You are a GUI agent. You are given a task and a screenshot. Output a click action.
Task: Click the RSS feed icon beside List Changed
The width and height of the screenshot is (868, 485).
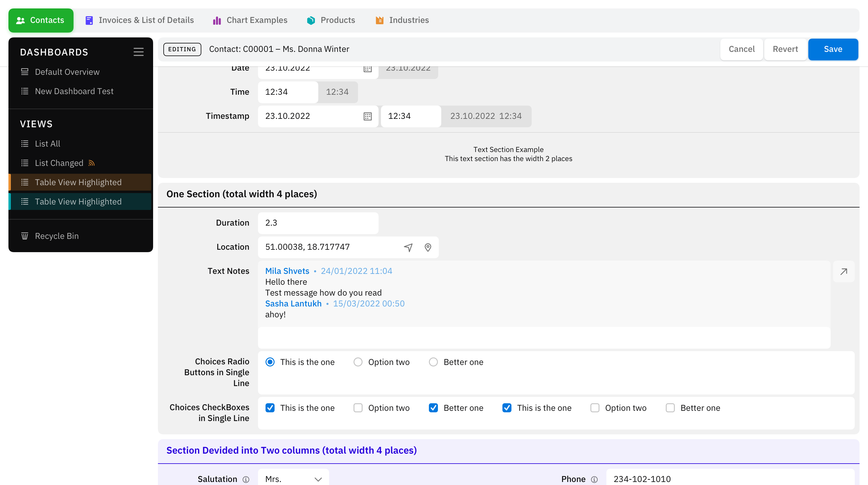[x=91, y=163]
